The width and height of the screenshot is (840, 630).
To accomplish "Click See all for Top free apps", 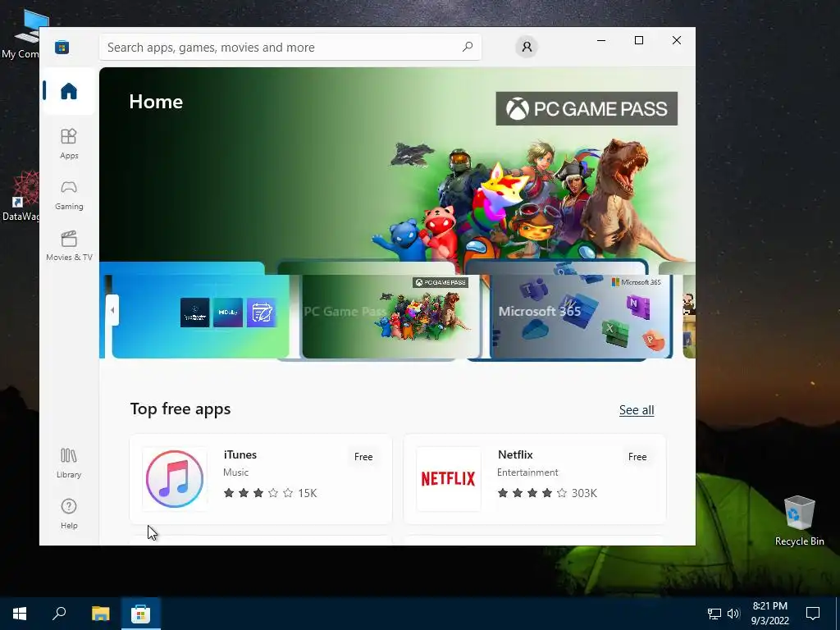I will 637,410.
